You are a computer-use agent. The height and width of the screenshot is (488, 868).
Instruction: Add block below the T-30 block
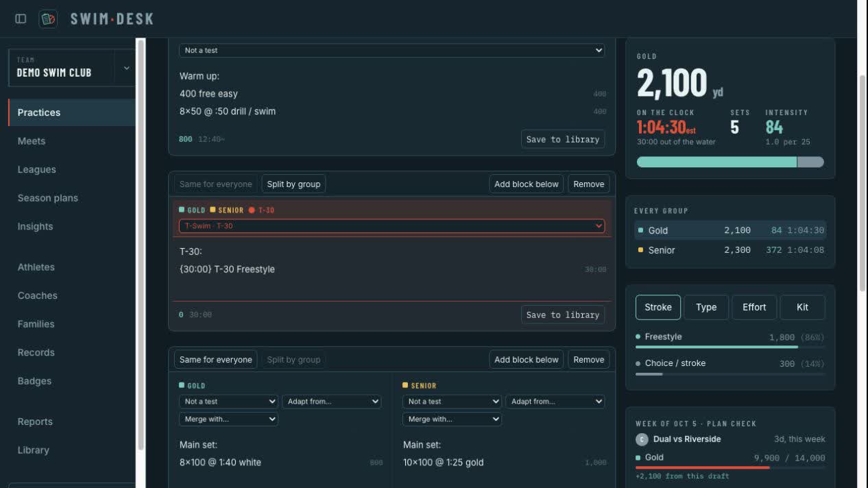coord(527,184)
